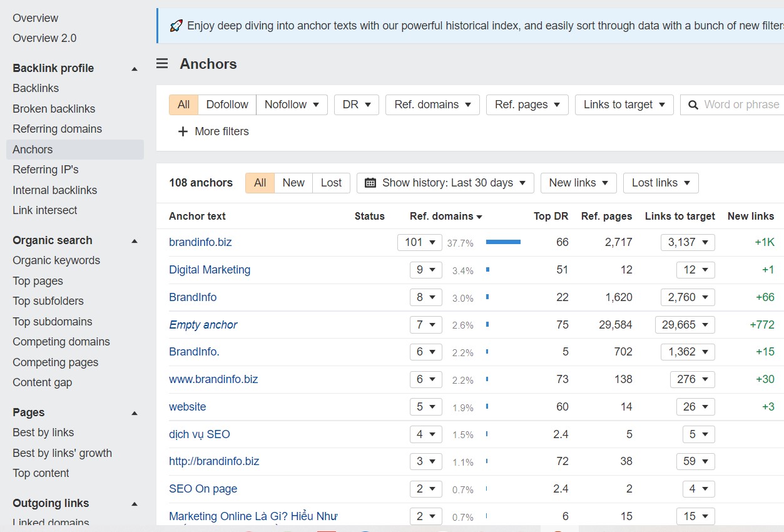
Task: Open the www.brandinfo.biz anchor link
Action: coord(213,379)
